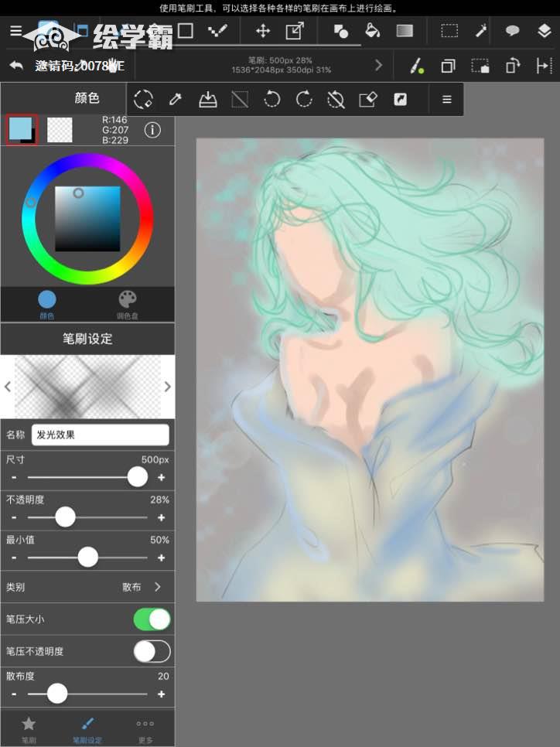Tap the undo arrow

coord(16,66)
